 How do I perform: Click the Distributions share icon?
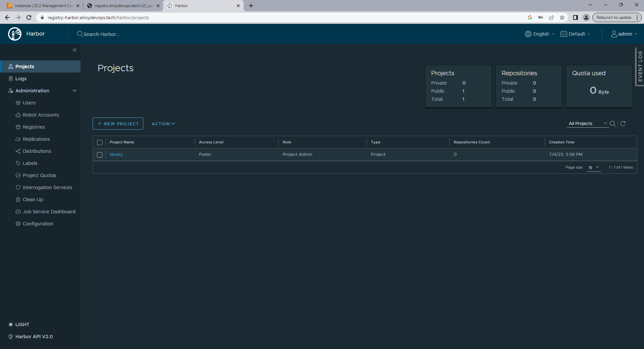click(x=18, y=151)
